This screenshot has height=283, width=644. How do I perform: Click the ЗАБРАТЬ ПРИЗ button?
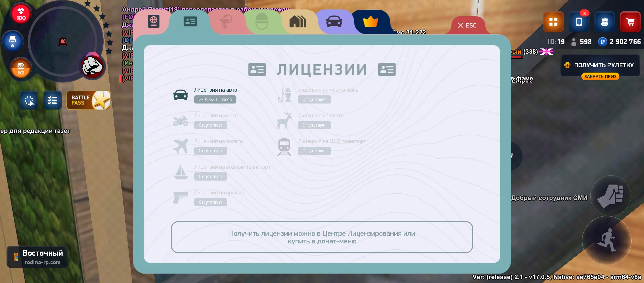tap(600, 77)
